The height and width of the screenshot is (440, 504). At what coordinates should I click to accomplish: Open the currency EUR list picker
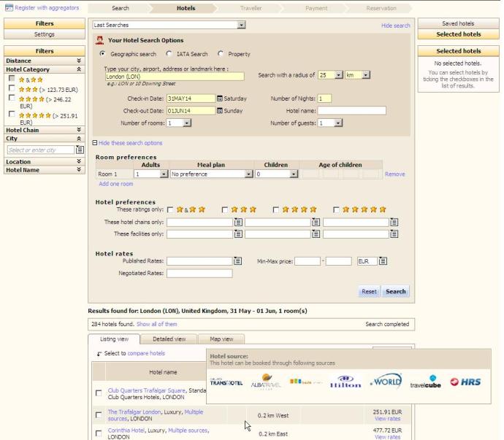383,260
